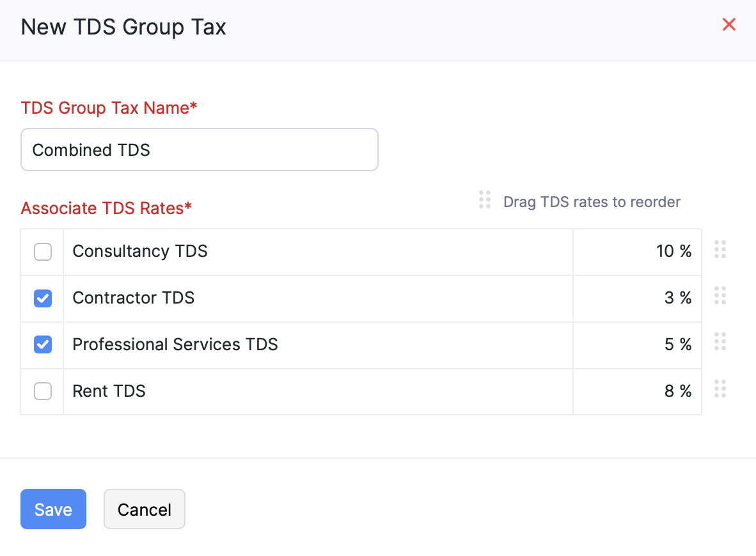
Task: Click the Associate TDS Rates label
Action: click(x=106, y=208)
